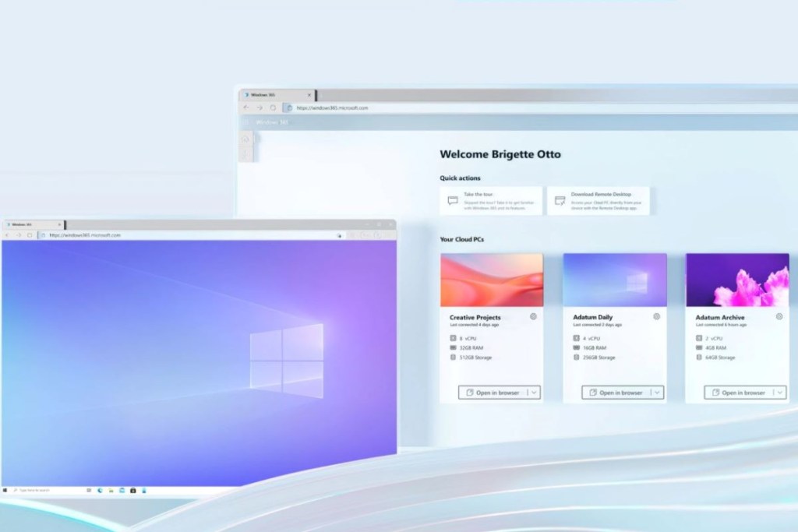
Task: Click the gear icon on Adatum Daily
Action: [x=657, y=317]
